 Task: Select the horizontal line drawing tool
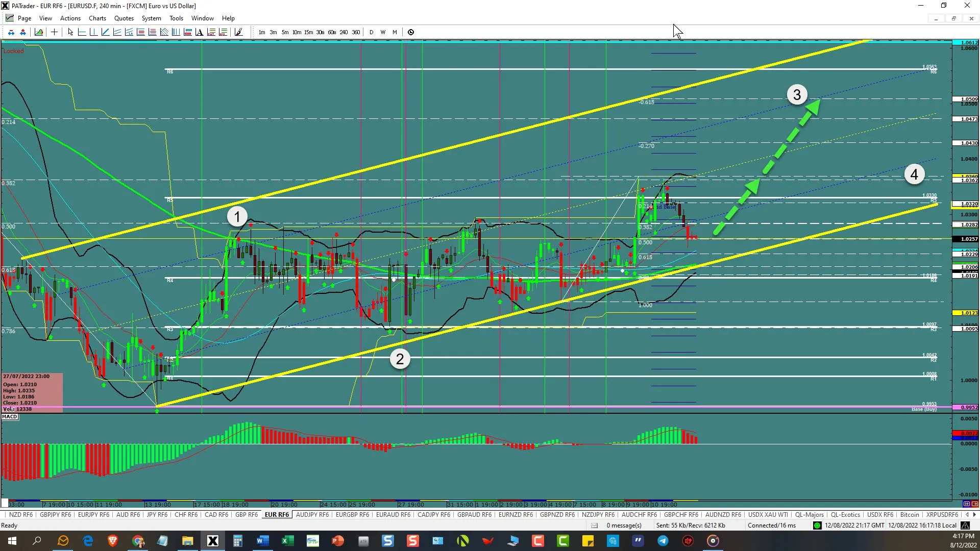82,32
